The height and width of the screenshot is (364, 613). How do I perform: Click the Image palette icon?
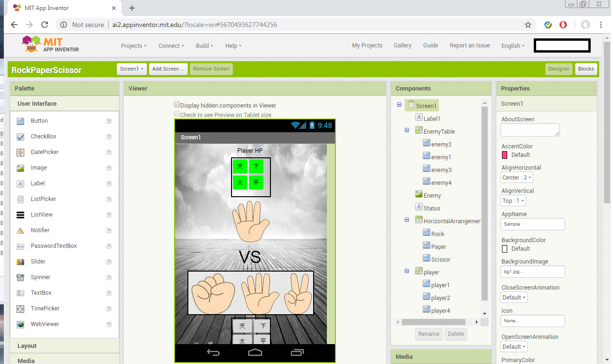[x=20, y=168]
